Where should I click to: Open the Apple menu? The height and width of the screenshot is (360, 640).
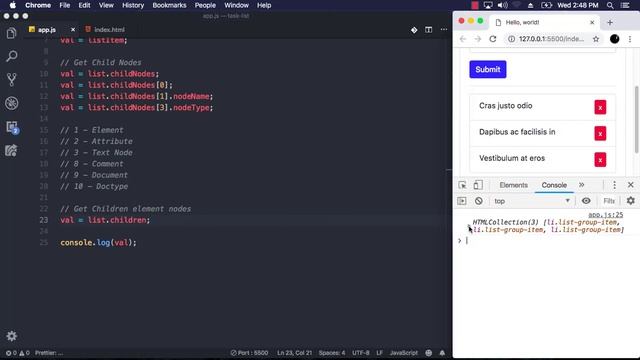(13, 5)
